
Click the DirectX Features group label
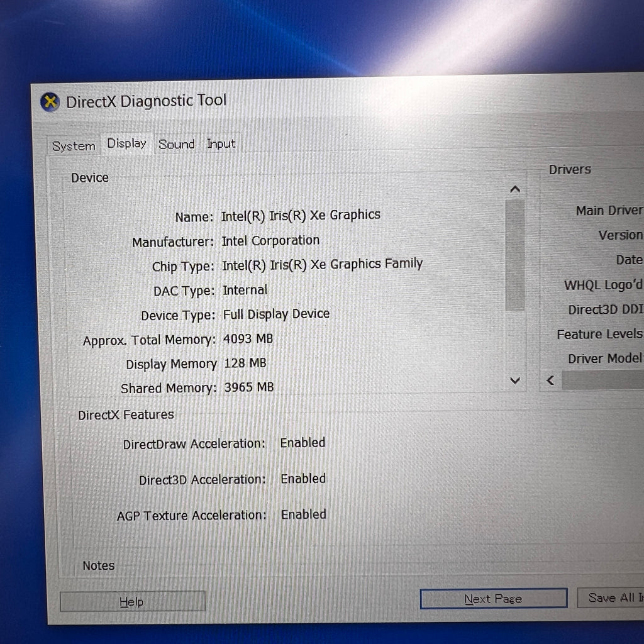[126, 415]
